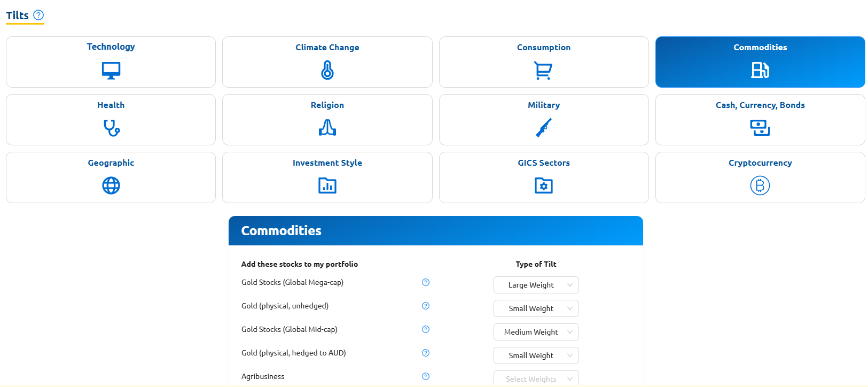Open Small Weight dropdown for Gold hedged to AUD
Viewport: 868px width, 387px height.
click(x=536, y=355)
